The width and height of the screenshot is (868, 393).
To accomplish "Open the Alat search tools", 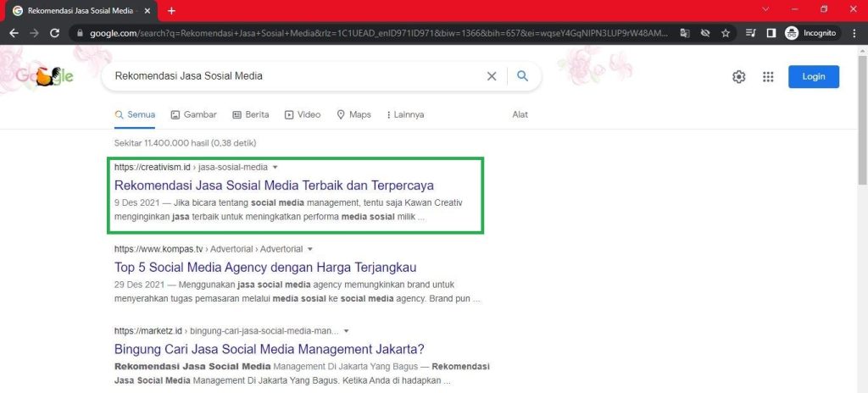I will (520, 114).
